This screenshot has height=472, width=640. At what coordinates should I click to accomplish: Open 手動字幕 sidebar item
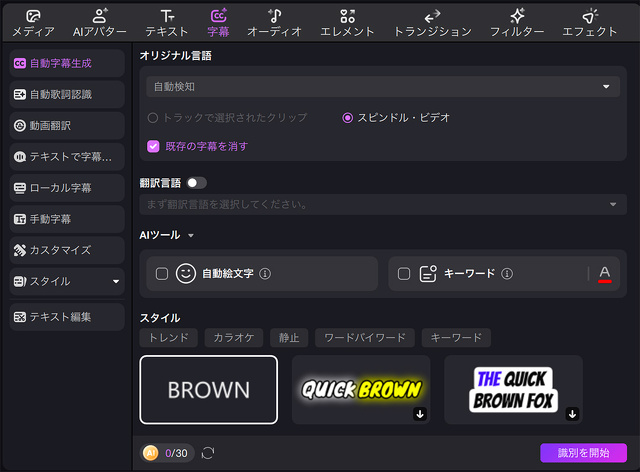point(67,219)
